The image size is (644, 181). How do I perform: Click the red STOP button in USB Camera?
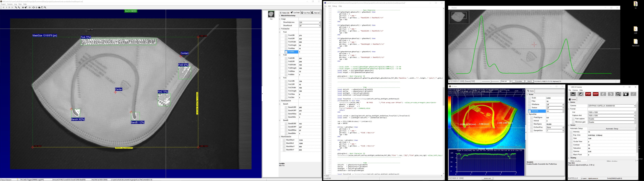click(588, 94)
